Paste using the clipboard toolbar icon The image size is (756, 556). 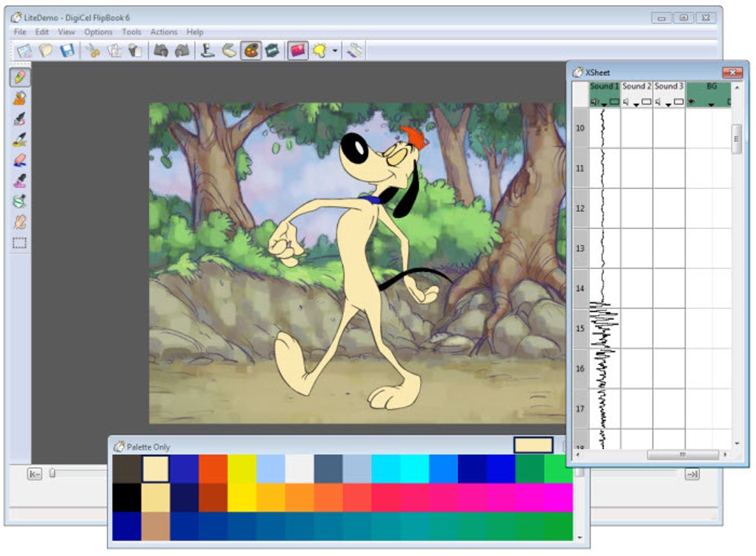(136, 50)
